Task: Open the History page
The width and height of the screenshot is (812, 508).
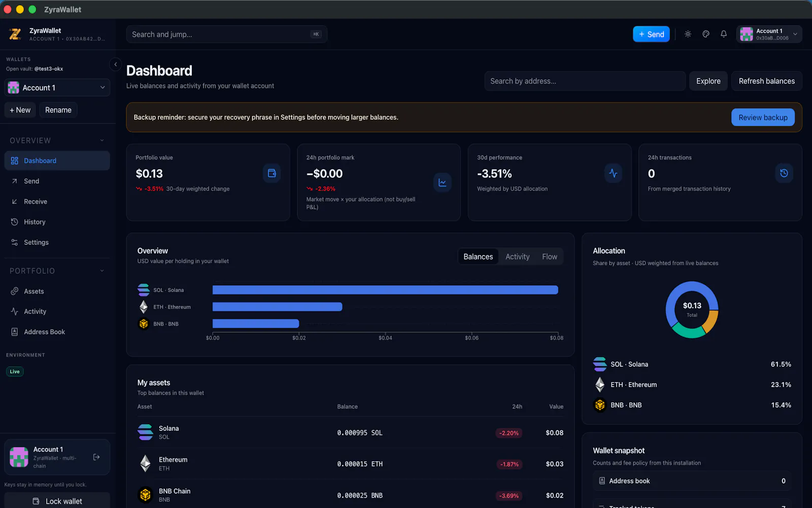Action: (57, 222)
